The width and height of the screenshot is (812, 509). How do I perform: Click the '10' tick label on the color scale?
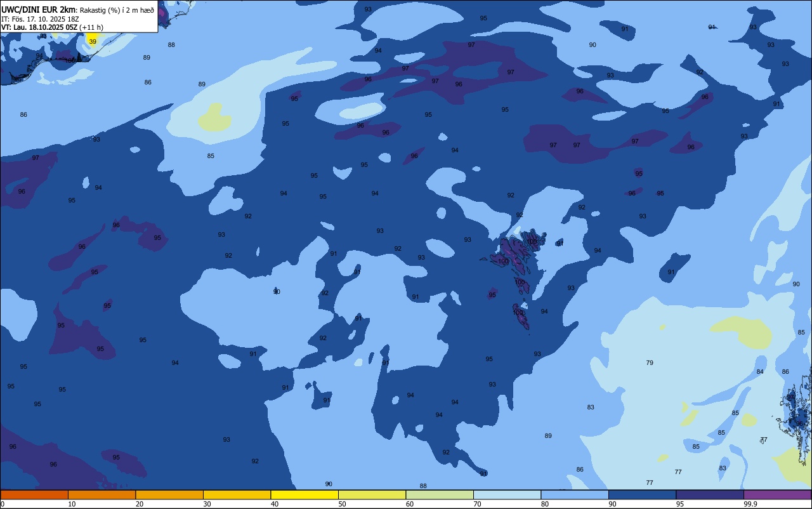click(x=72, y=504)
